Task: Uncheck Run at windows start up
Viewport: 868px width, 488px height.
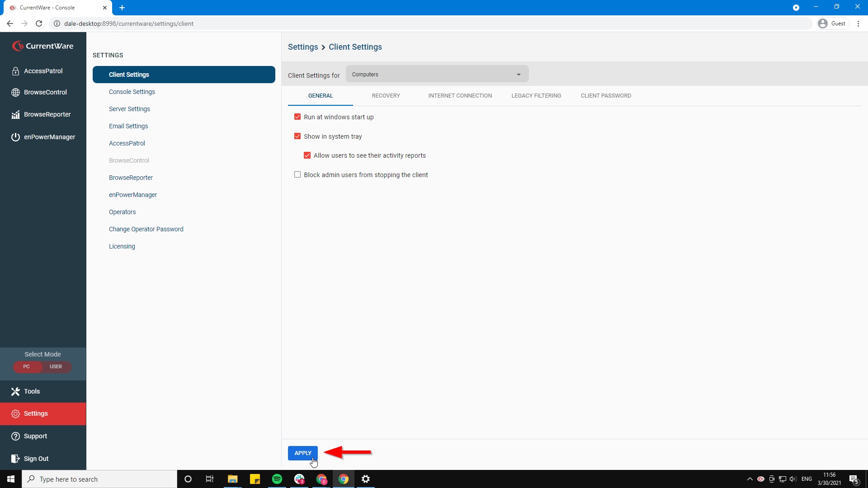Action: click(x=297, y=117)
